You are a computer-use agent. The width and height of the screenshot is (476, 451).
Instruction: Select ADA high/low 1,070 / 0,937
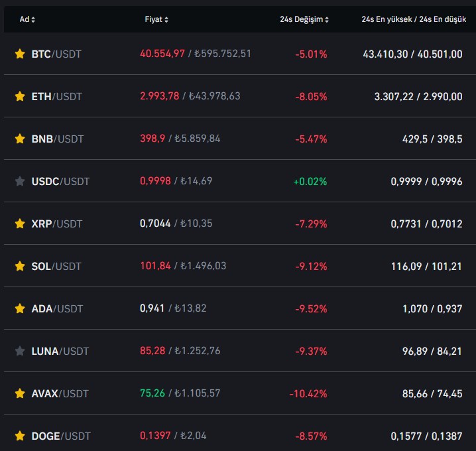432,309
